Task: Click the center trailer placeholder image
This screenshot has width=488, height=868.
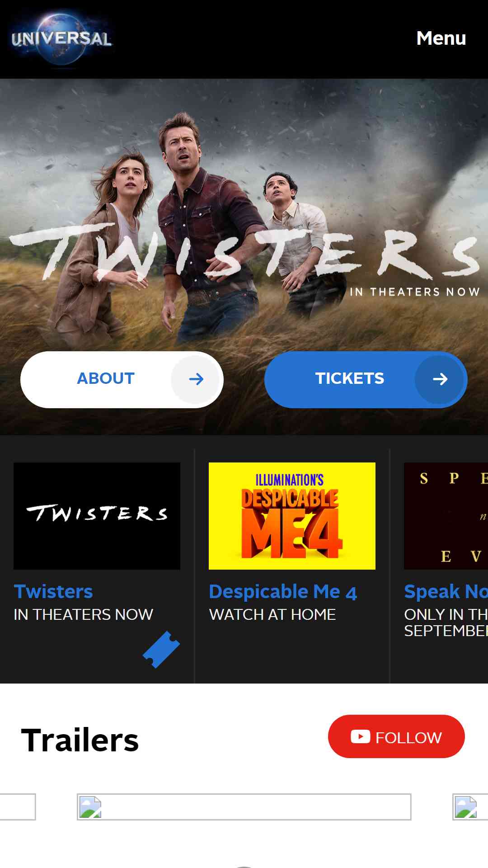Action: (x=244, y=807)
